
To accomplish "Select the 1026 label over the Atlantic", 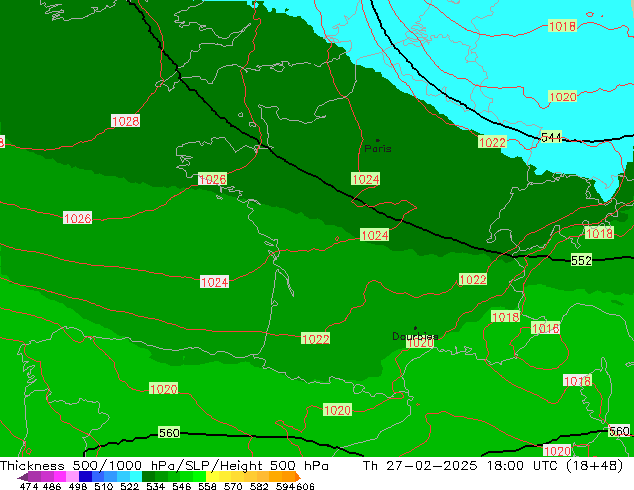I will tap(78, 218).
